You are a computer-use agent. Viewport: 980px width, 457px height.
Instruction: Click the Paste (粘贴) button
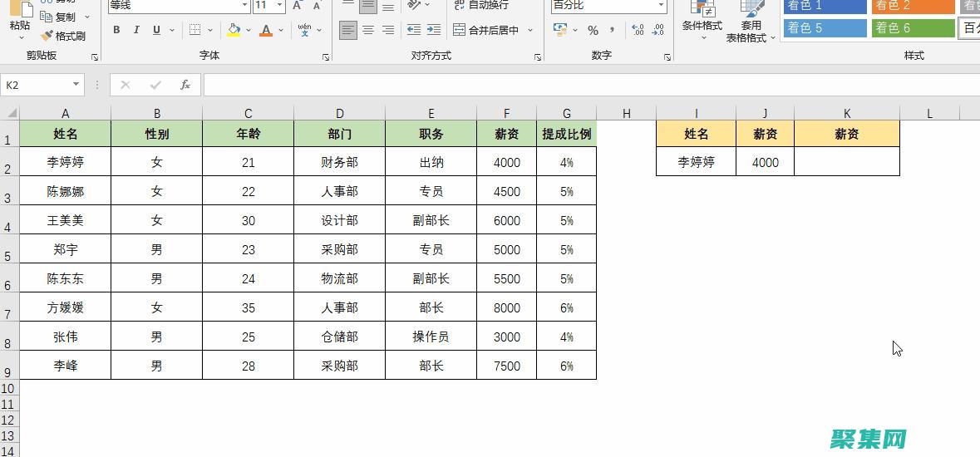click(x=19, y=22)
